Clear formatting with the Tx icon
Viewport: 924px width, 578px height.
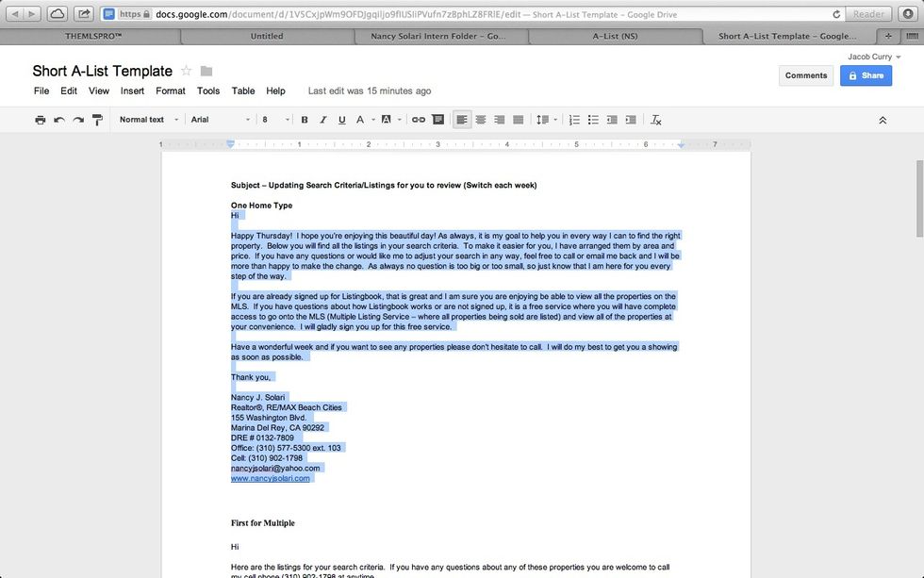tap(656, 120)
